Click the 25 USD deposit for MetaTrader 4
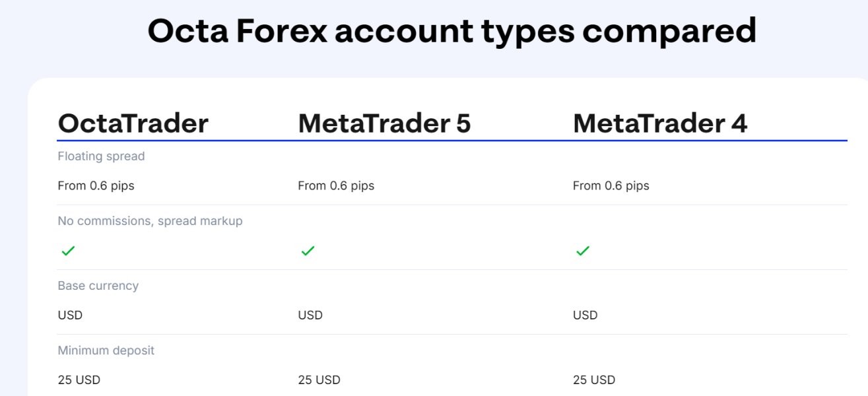 tap(593, 380)
